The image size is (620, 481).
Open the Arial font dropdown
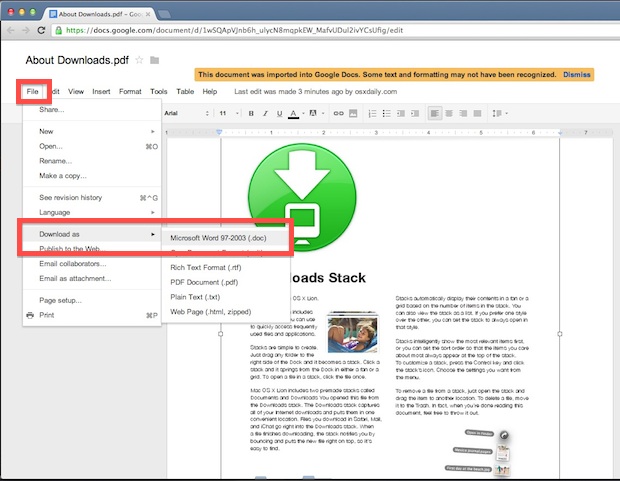[x=187, y=113]
